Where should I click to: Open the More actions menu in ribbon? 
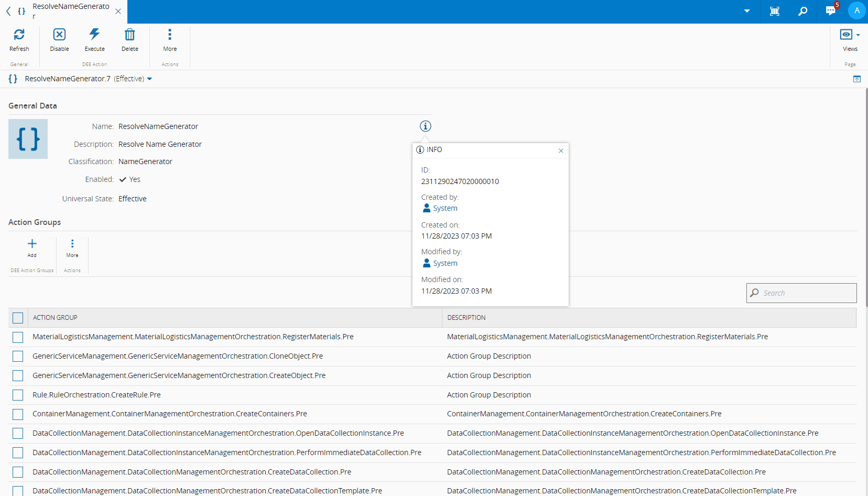[x=170, y=35]
